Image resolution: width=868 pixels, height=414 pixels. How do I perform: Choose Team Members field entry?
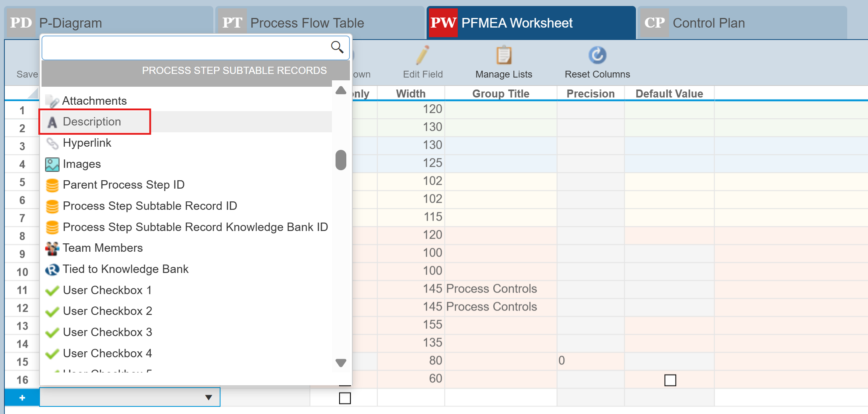point(102,248)
